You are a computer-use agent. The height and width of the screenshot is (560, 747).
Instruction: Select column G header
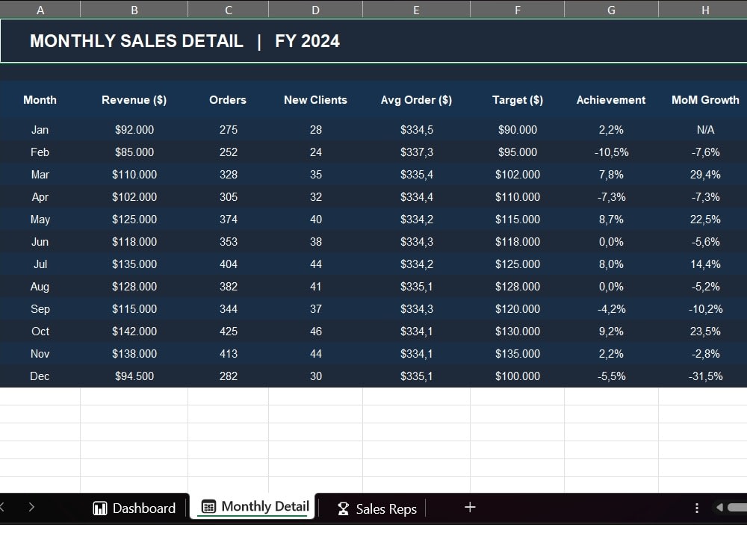click(611, 10)
